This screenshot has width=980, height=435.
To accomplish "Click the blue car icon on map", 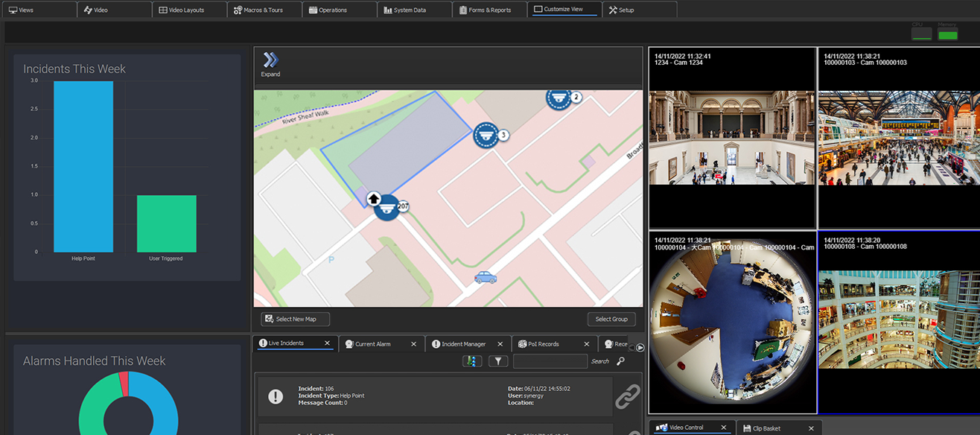I will pyautogui.click(x=486, y=277).
